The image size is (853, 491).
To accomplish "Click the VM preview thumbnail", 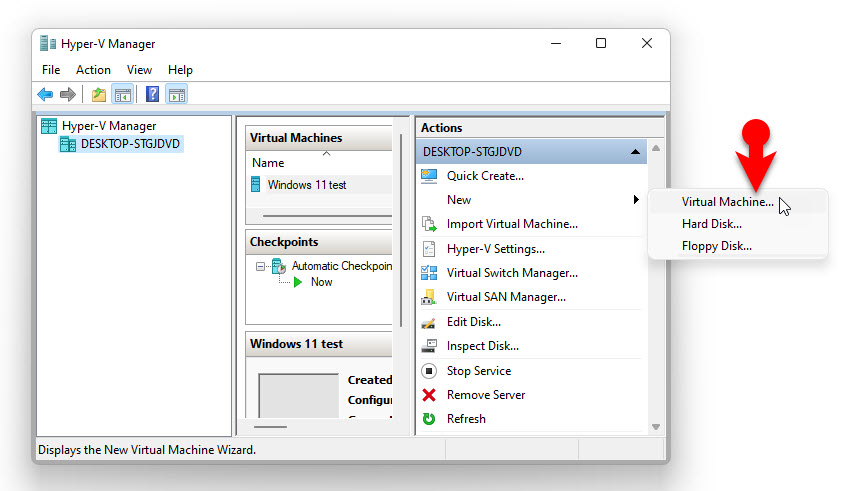I will [299, 395].
